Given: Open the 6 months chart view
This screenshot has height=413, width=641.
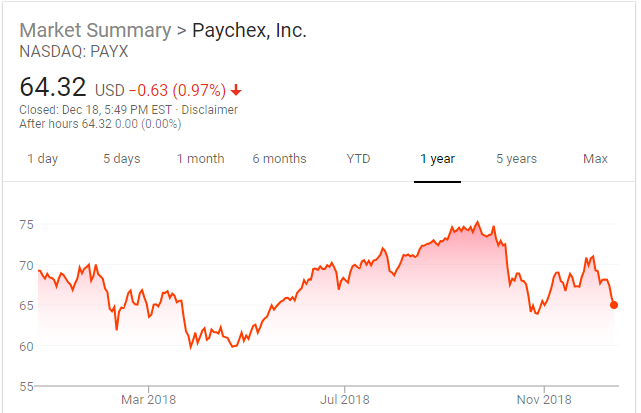Looking at the screenshot, I should pyautogui.click(x=279, y=159).
